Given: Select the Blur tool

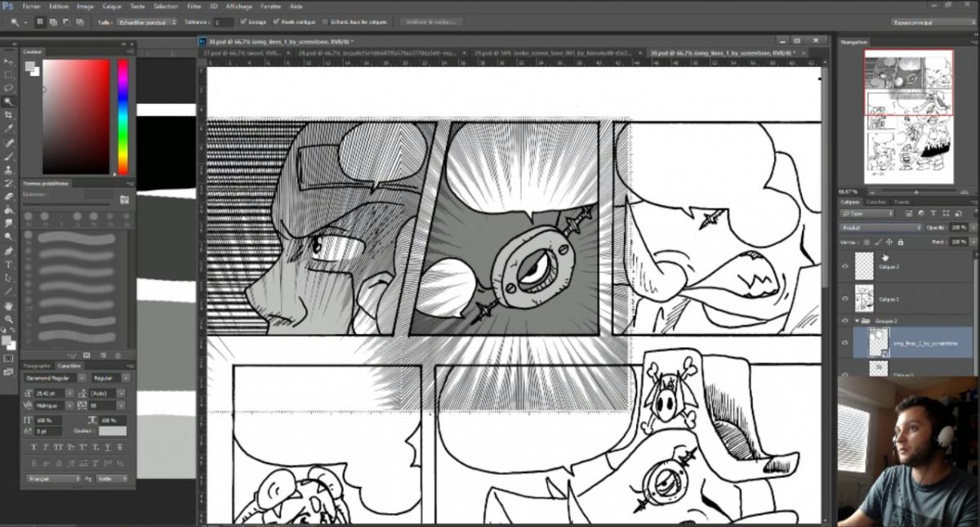Looking at the screenshot, I should point(9,224).
